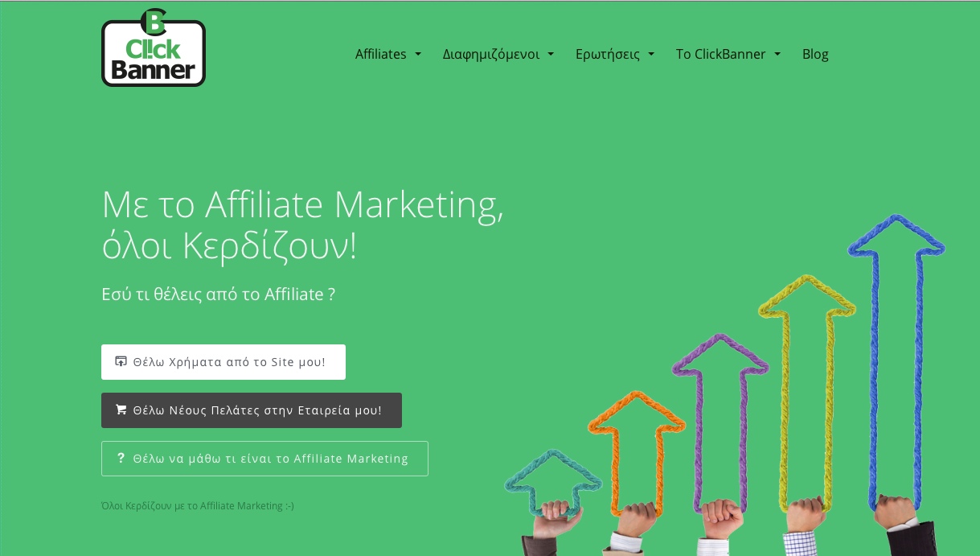The image size is (980, 556).
Task: Click the 'Με το Affiliate Marketing' headline
Action: (302, 204)
